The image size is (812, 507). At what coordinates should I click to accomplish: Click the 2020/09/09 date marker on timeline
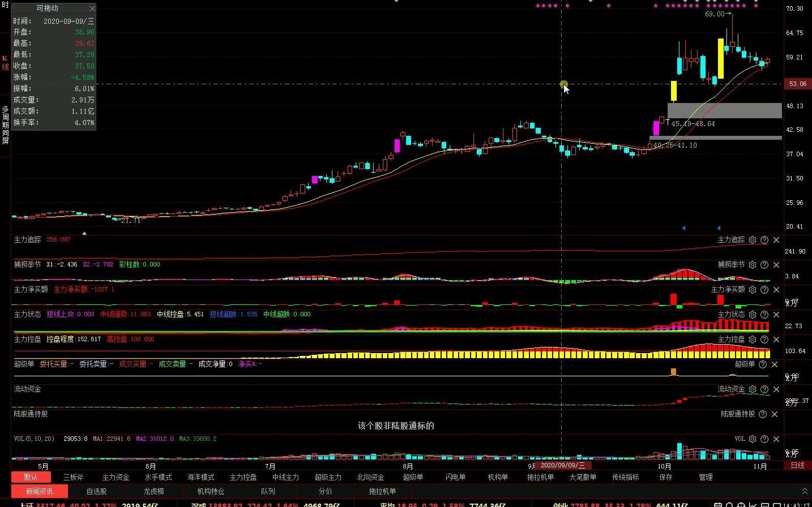(x=562, y=465)
